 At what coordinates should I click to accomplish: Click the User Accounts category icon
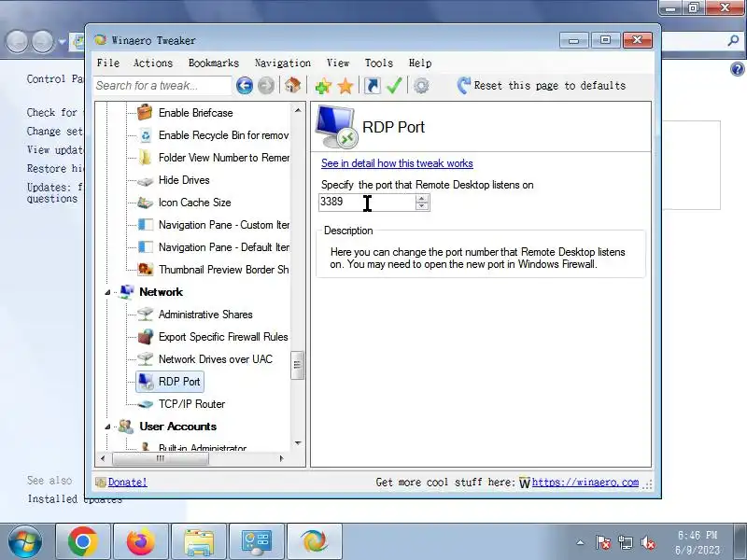126,427
